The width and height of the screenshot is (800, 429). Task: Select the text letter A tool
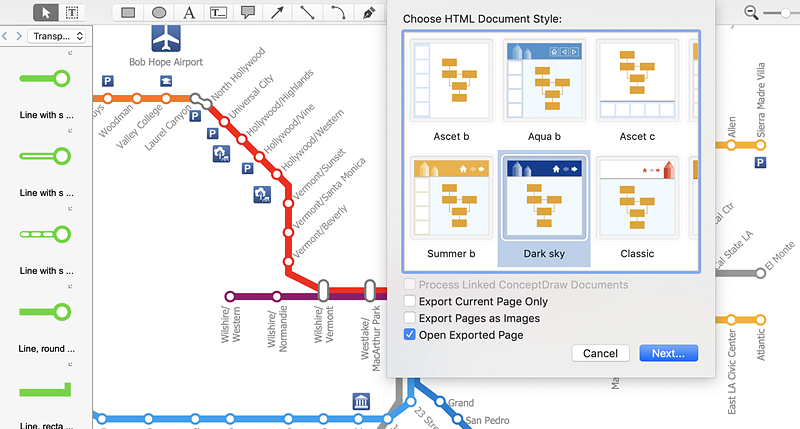pos(189,12)
